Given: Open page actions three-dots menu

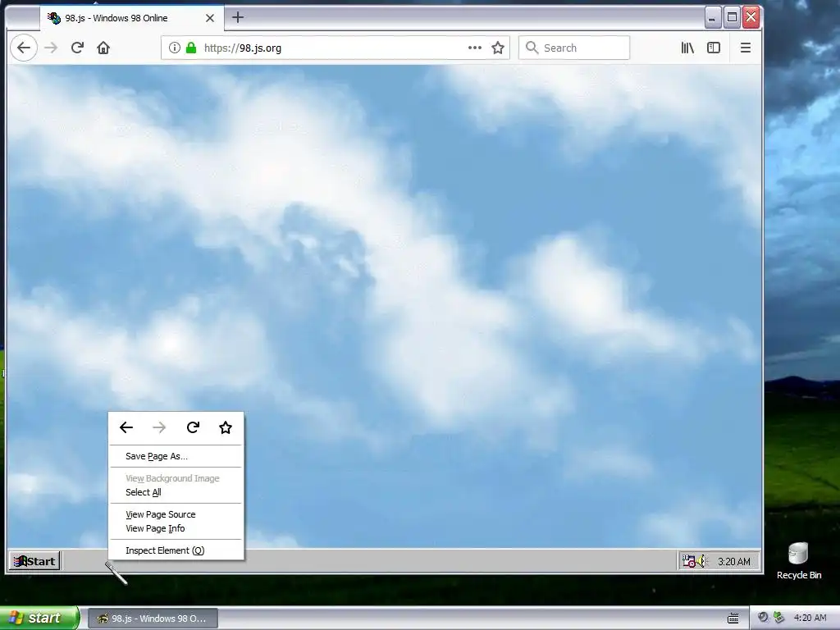Looking at the screenshot, I should coord(475,48).
